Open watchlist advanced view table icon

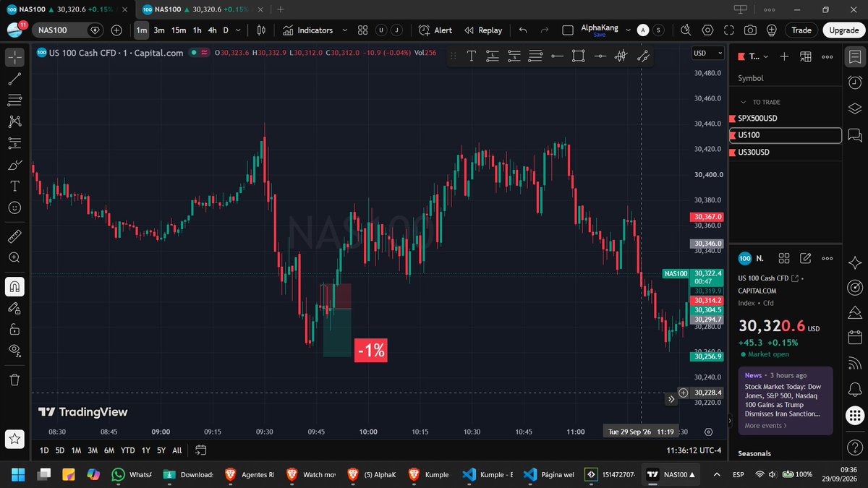point(806,56)
